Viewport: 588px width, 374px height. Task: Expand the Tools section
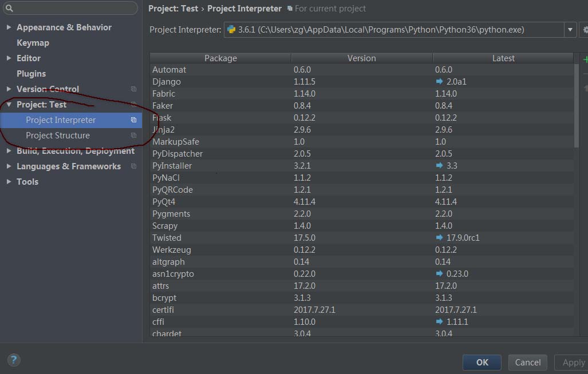(9, 182)
